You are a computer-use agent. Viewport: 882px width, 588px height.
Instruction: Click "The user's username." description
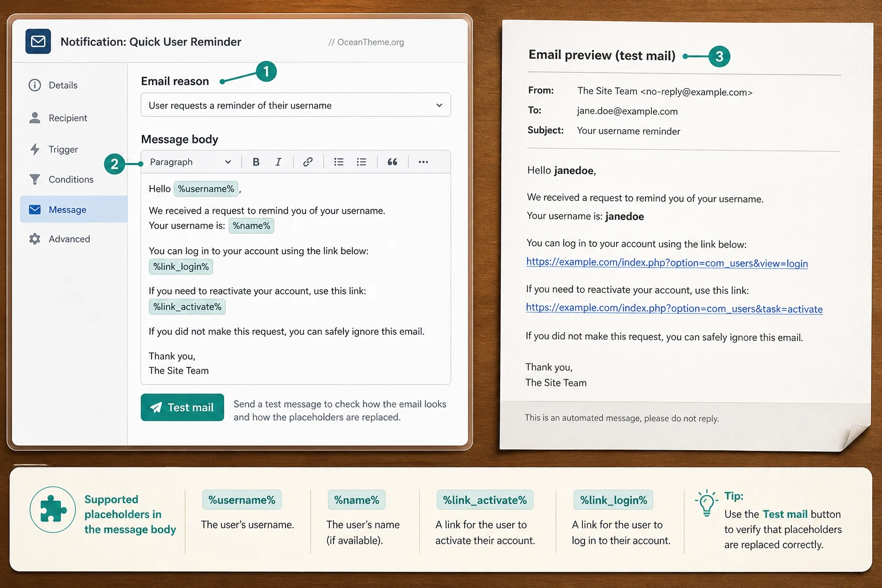[247, 524]
